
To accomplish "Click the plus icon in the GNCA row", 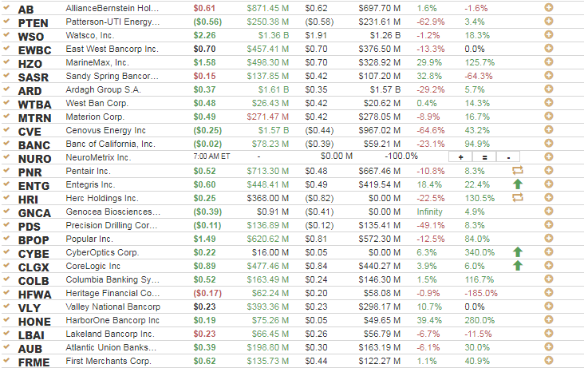I will pyautogui.click(x=549, y=211).
